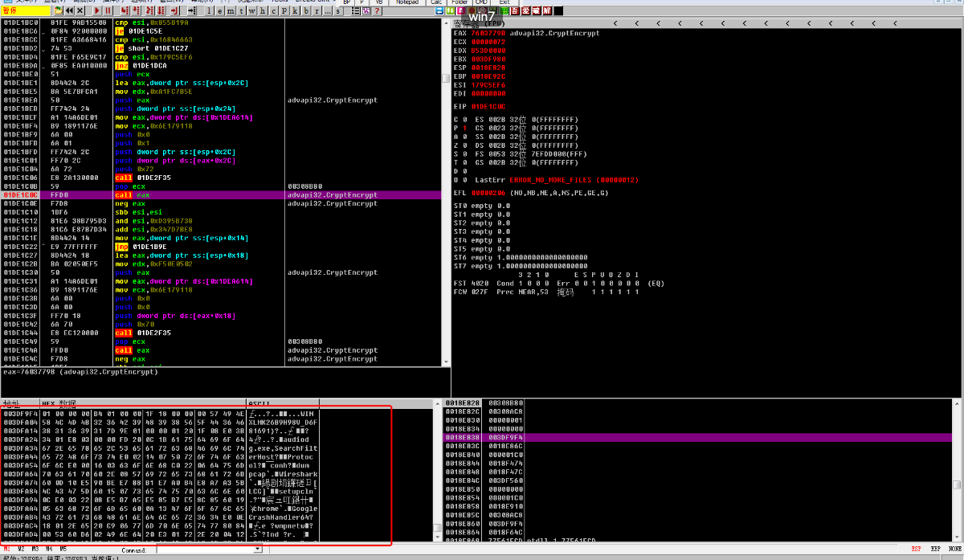Click the VB shortcut button

379,2
